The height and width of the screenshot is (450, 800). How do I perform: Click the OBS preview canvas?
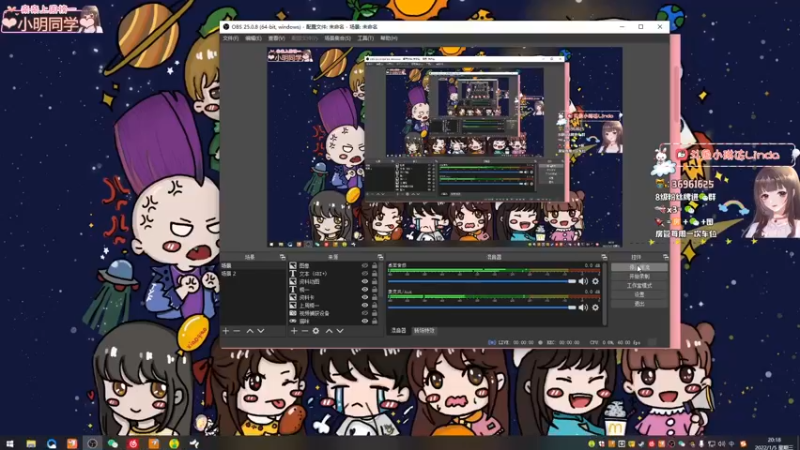pyautogui.click(x=444, y=147)
